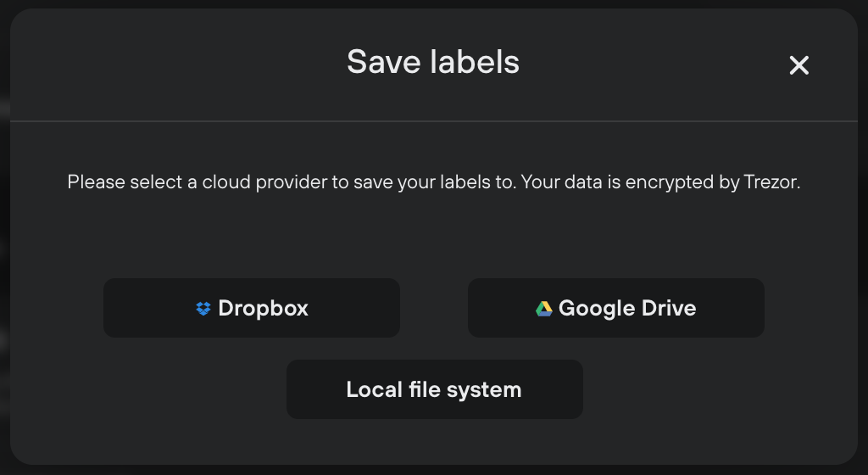Click the "Save labels" dialog title
The image size is (868, 475).
(x=433, y=61)
